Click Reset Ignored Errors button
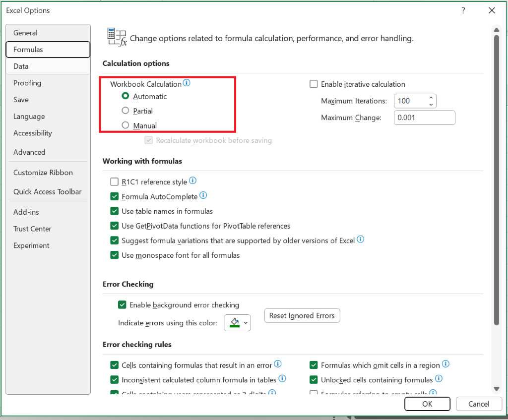 (302, 315)
